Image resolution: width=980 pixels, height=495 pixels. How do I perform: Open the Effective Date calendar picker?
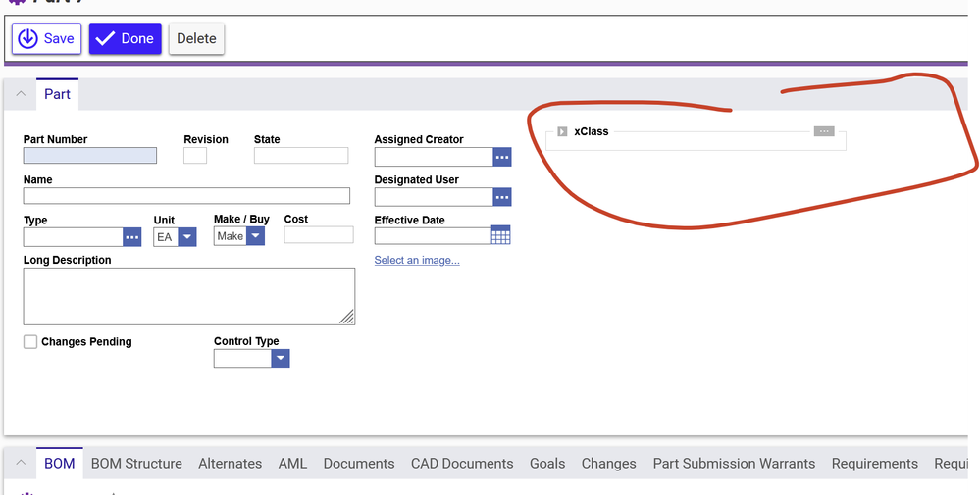500,235
